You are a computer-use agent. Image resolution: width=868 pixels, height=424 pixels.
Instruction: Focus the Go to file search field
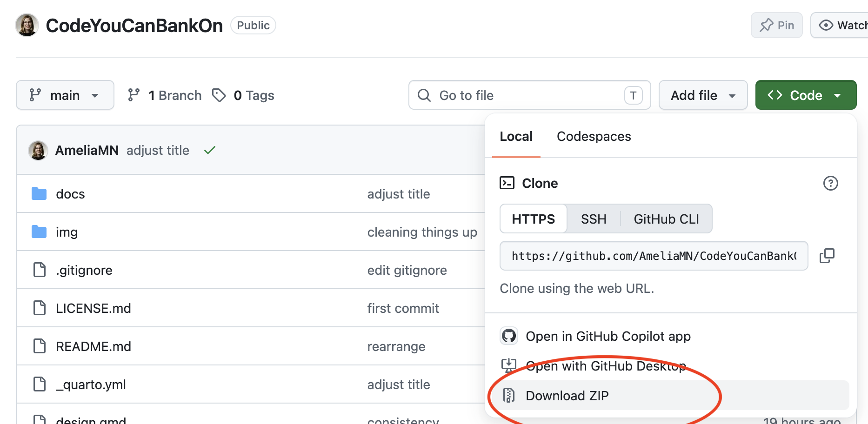[x=530, y=95]
